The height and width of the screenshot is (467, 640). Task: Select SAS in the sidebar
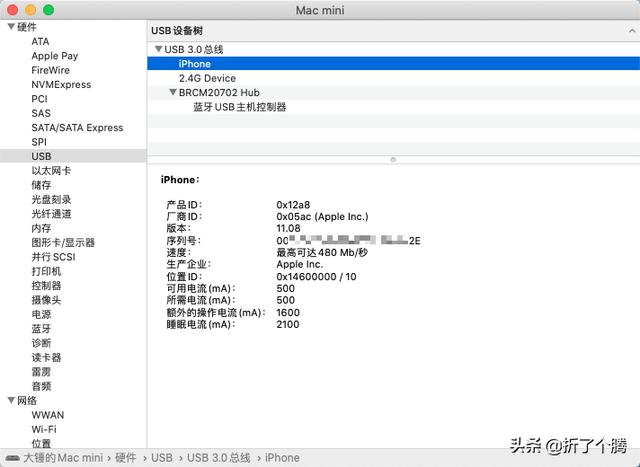tap(41, 113)
